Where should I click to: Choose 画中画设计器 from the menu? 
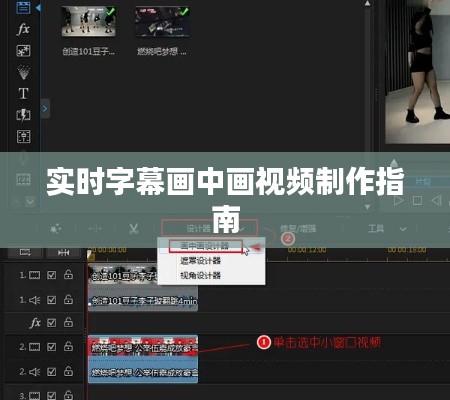(205, 246)
